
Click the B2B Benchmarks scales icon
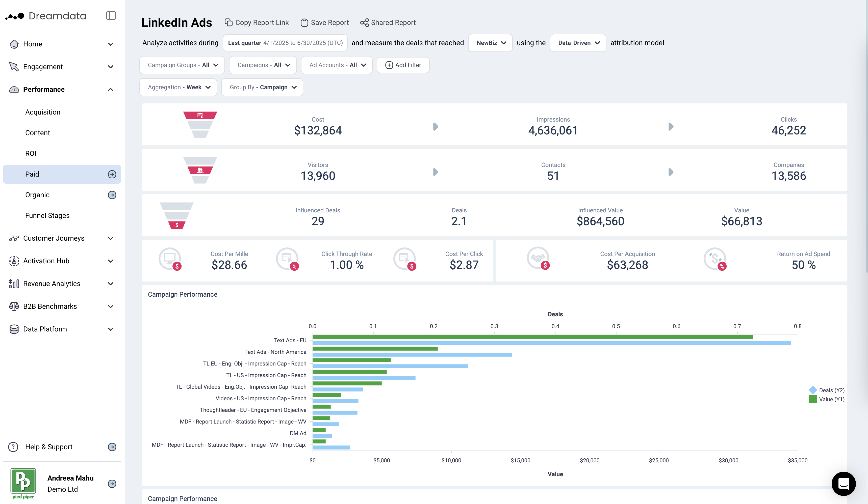click(x=14, y=306)
